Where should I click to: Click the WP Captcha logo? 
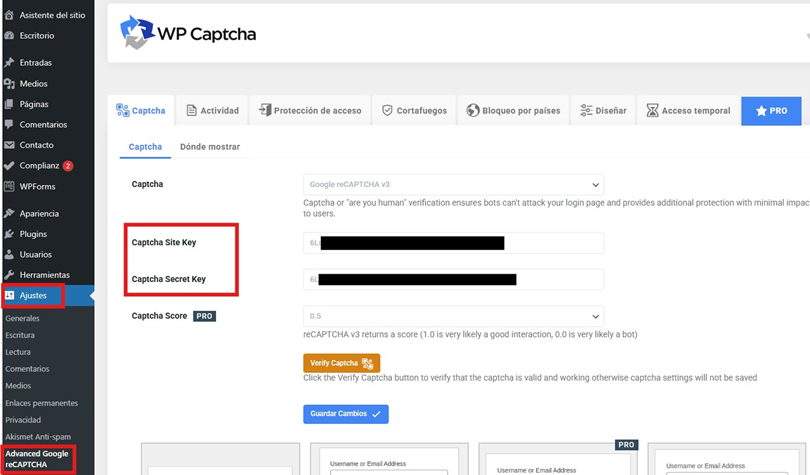point(188,33)
